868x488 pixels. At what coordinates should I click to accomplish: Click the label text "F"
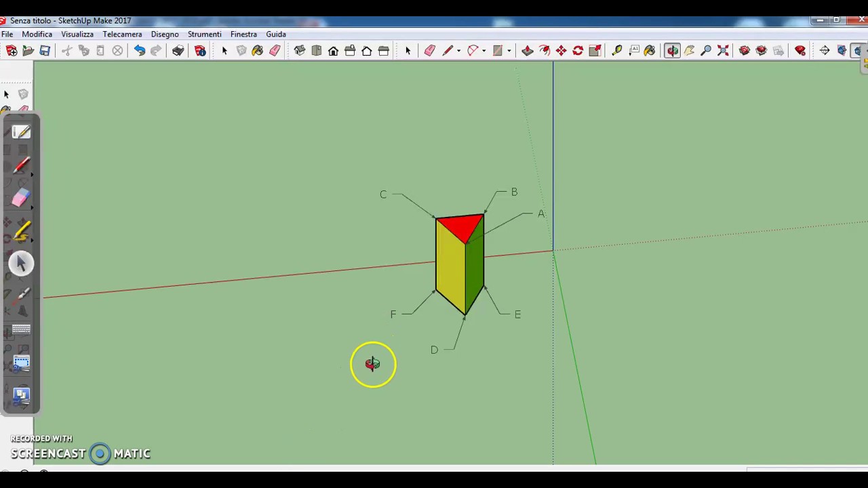pyautogui.click(x=393, y=314)
